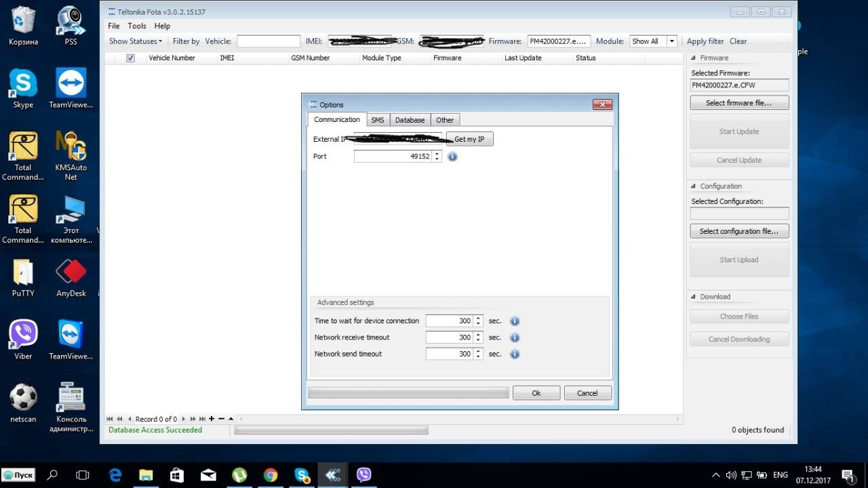Open the AnyDesk desktop shortcut

point(71,277)
